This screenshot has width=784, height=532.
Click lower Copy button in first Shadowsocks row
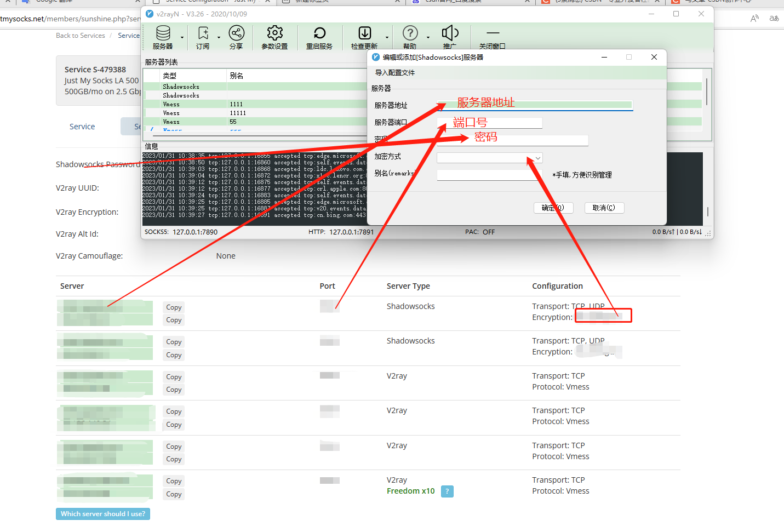tap(174, 320)
